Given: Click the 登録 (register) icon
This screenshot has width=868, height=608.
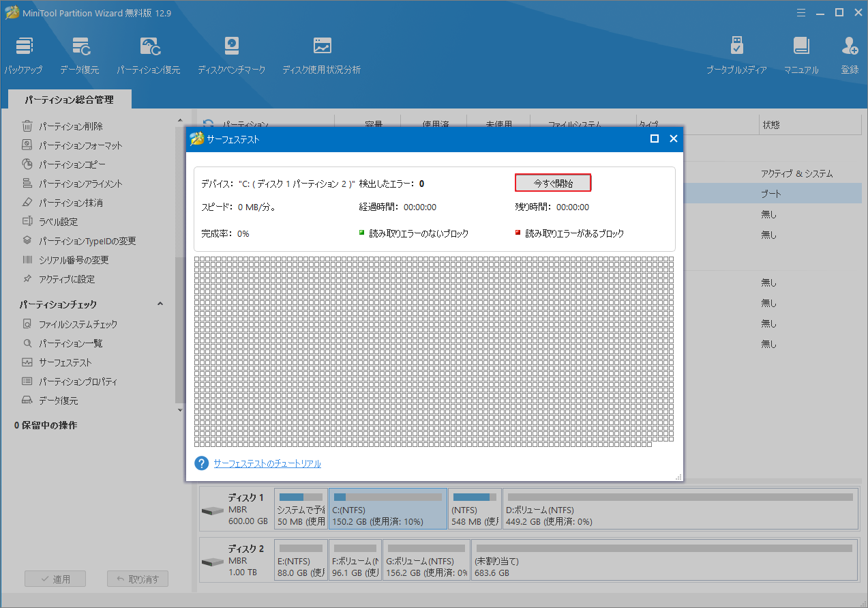Looking at the screenshot, I should pos(850,55).
